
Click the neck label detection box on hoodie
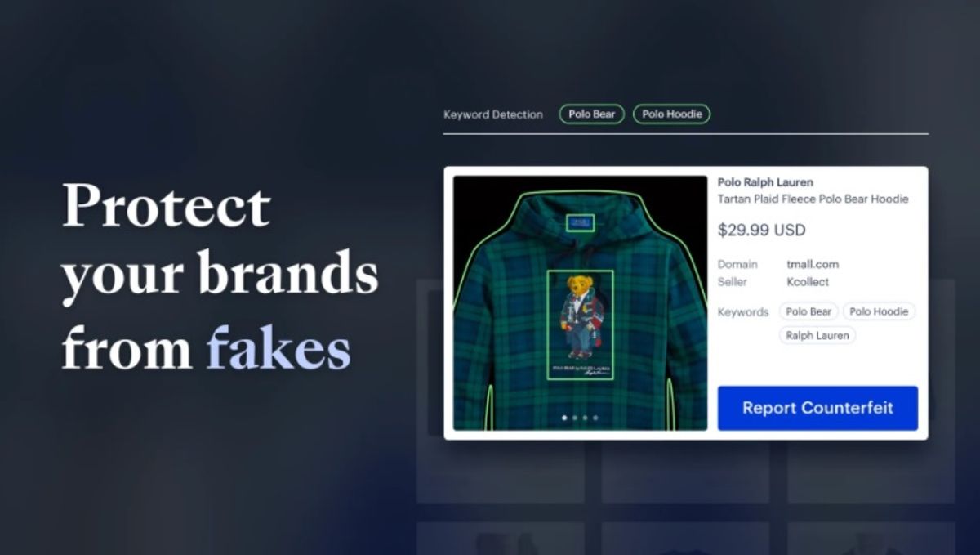(580, 222)
